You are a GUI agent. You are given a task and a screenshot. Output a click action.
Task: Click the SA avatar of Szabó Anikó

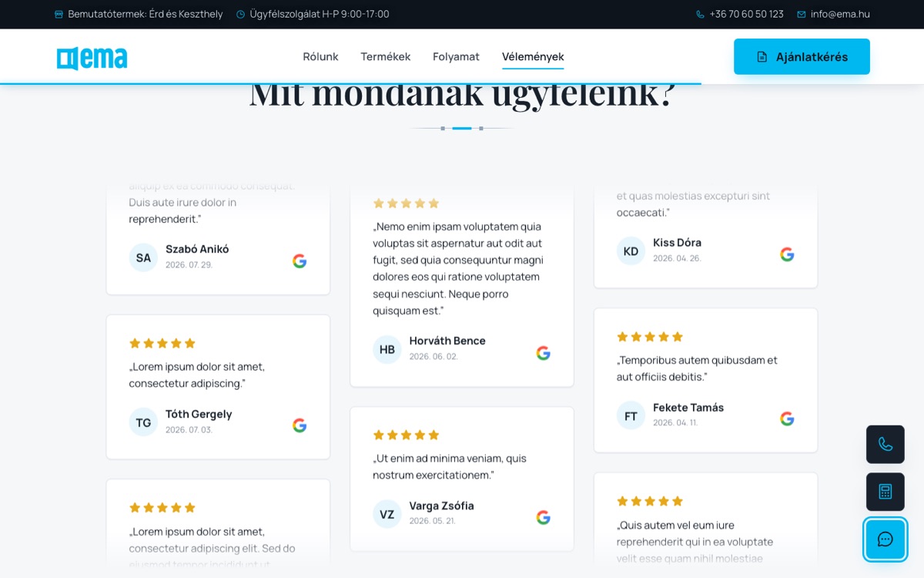click(143, 257)
